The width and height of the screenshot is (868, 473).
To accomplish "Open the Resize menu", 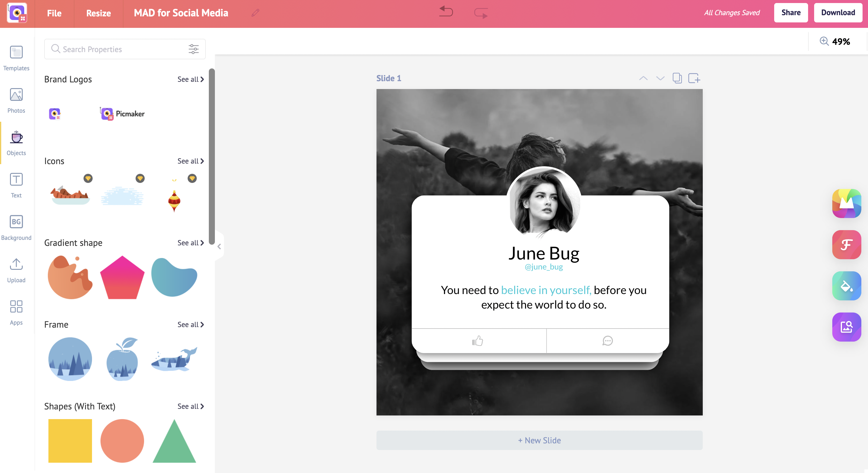I will tap(98, 13).
